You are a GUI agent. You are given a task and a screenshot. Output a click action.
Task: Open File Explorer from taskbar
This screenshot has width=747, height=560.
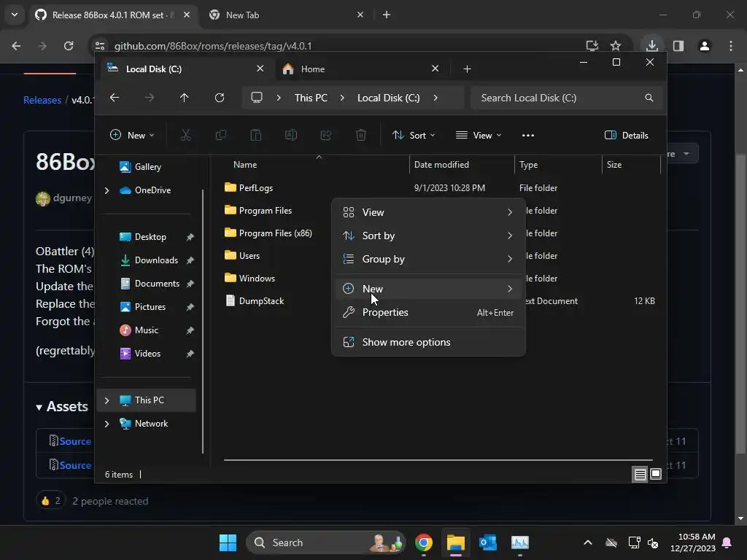pyautogui.click(x=455, y=542)
